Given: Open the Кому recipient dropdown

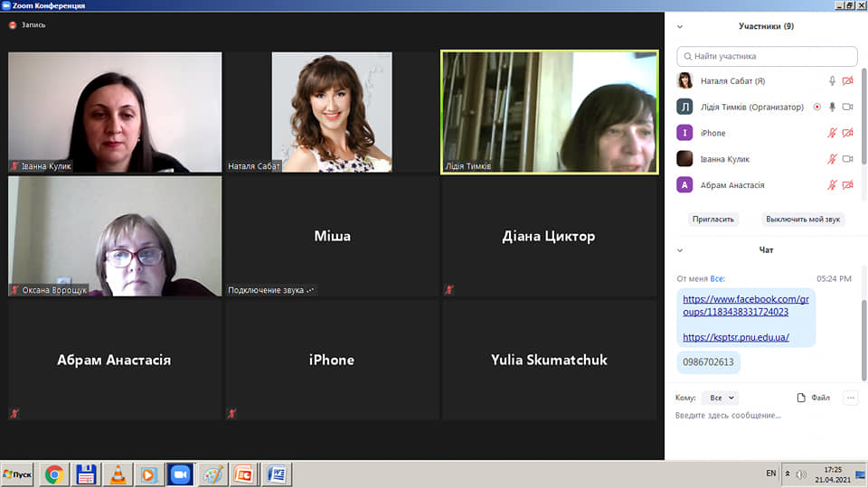Looking at the screenshot, I should [x=720, y=398].
